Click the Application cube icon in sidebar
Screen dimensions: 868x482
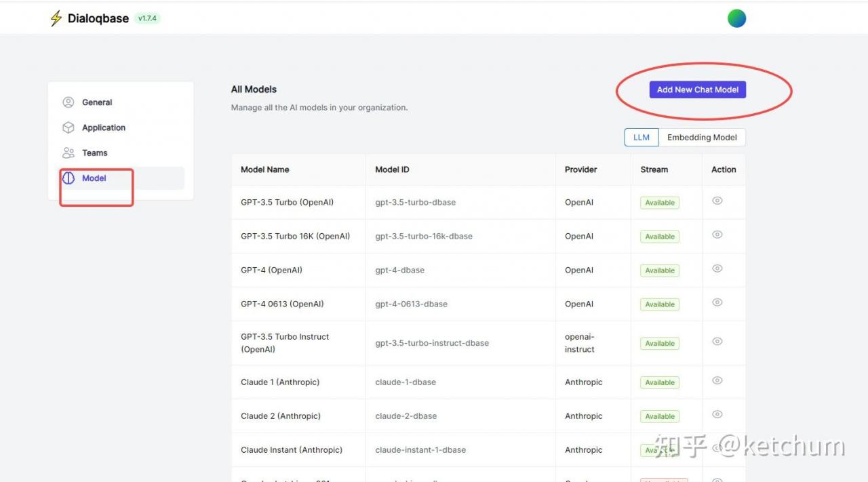[x=68, y=127]
